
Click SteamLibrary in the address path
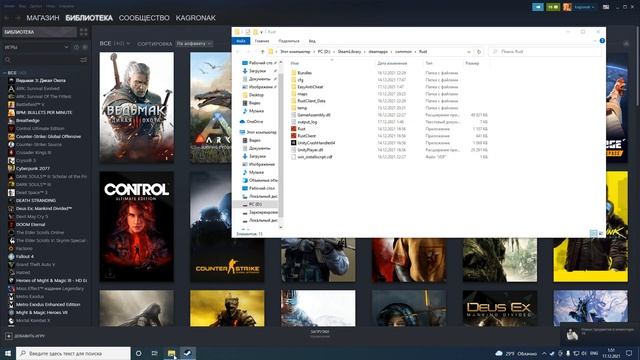pos(349,52)
